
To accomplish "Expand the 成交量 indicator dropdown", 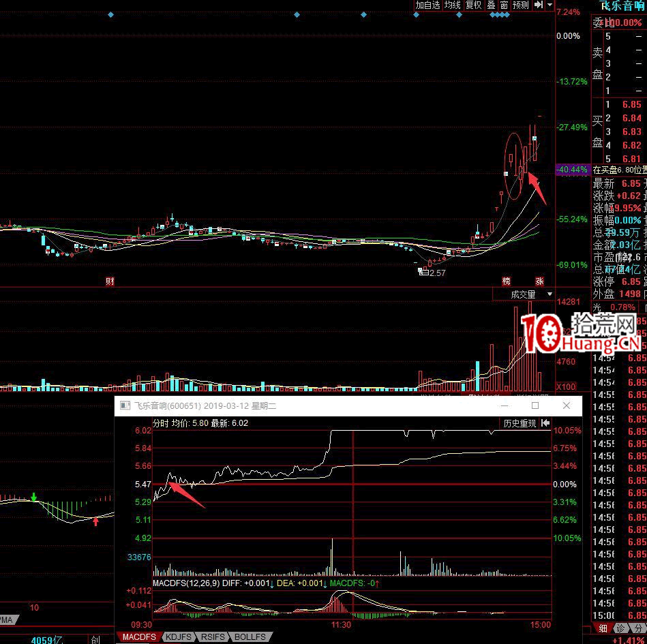I will pyautogui.click(x=550, y=294).
